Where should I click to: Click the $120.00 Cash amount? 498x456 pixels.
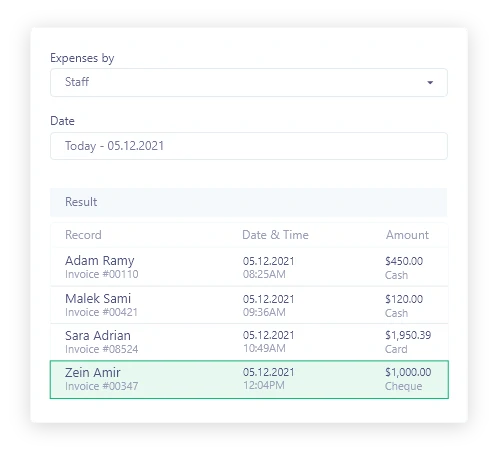(404, 306)
